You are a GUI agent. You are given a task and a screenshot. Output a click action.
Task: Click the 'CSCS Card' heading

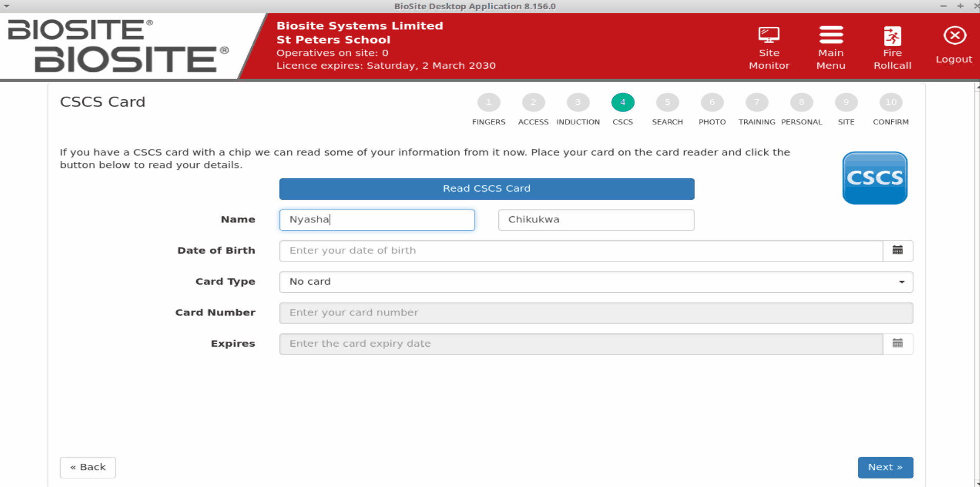[x=103, y=102]
